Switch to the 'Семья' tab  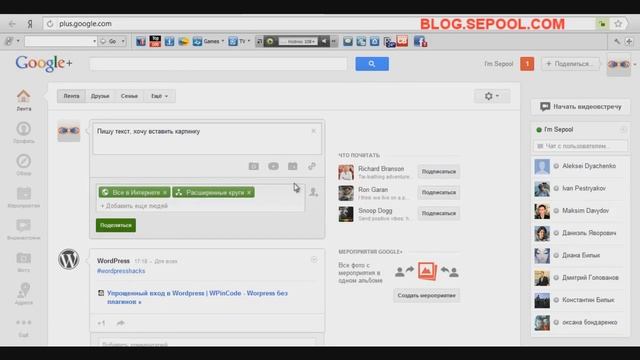(129, 96)
